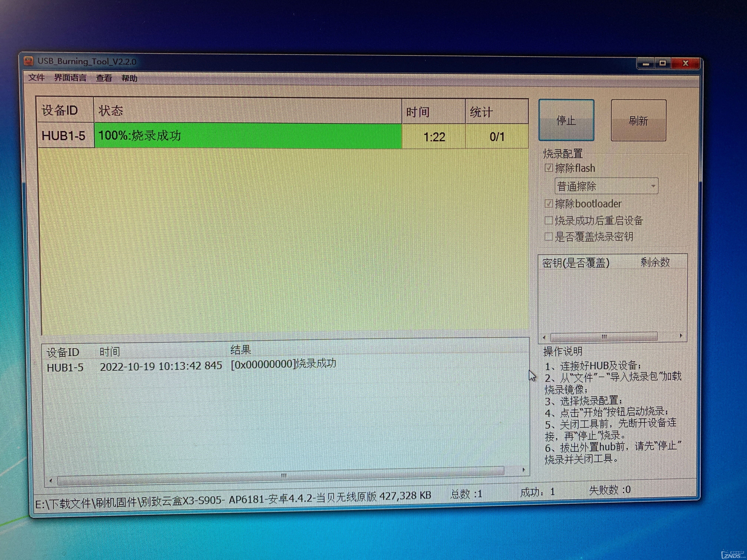Click the 设备ID column header in device table
This screenshot has width=747, height=560.
coord(65,110)
